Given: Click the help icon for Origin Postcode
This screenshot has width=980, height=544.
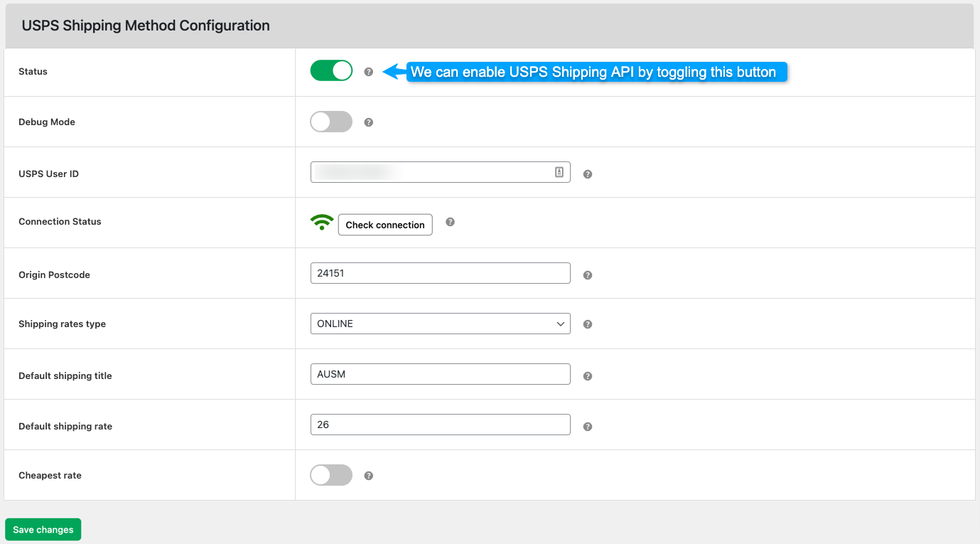Looking at the screenshot, I should [587, 275].
